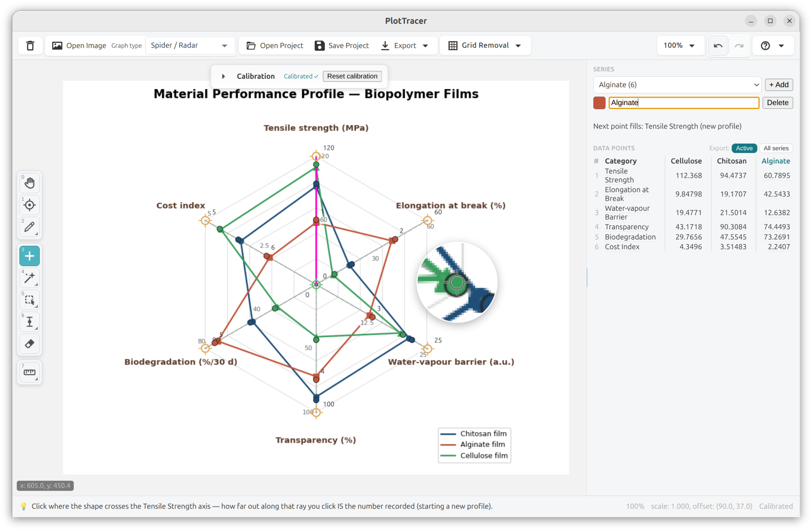Click the Biodegradation category row

pyautogui.click(x=630, y=237)
